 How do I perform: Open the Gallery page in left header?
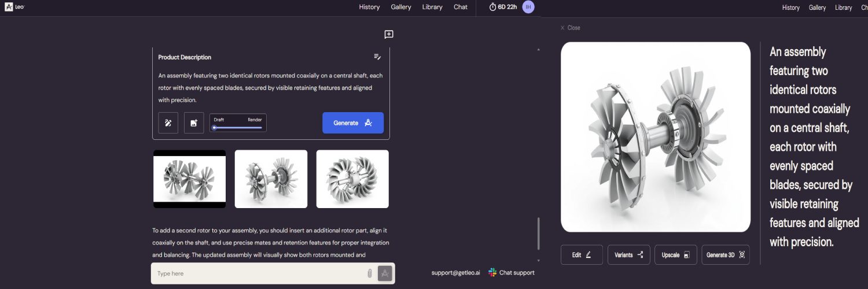click(x=400, y=7)
